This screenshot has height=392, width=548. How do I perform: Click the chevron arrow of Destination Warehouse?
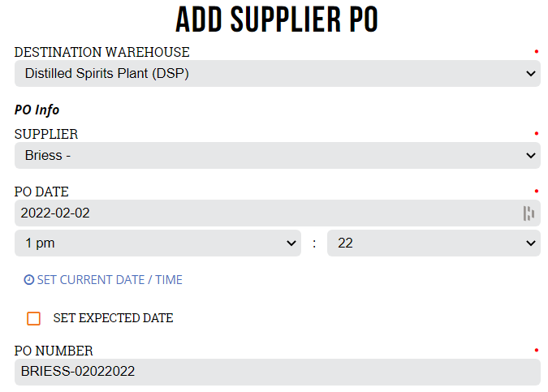pyautogui.click(x=530, y=74)
